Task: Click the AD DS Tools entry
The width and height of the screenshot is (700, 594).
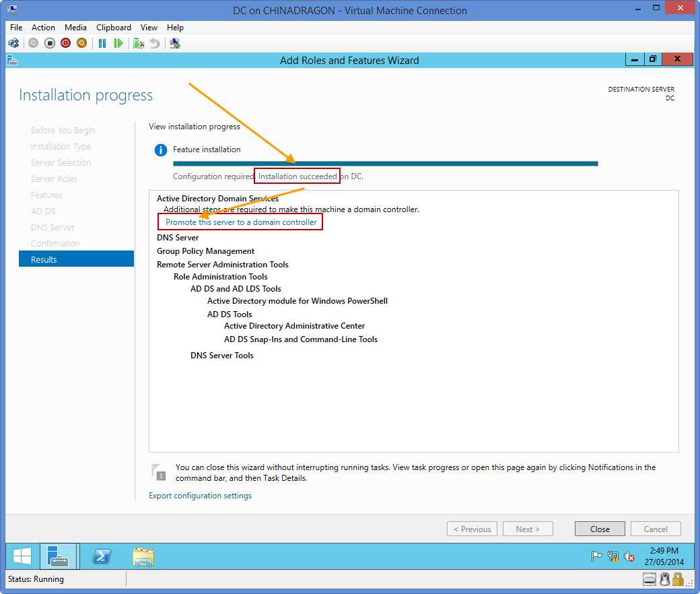Action: point(230,314)
